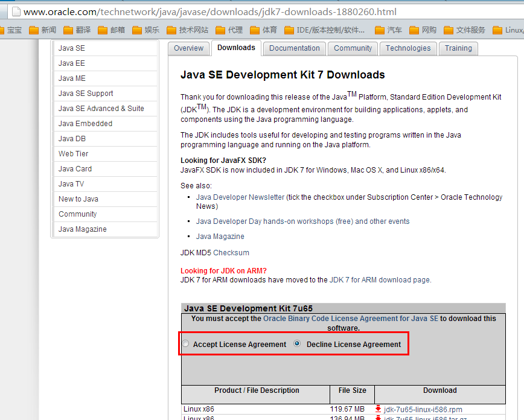Viewport: 524px width, 420px height.
Task: Open the 新闻 bookmark folder
Action: (x=42, y=30)
